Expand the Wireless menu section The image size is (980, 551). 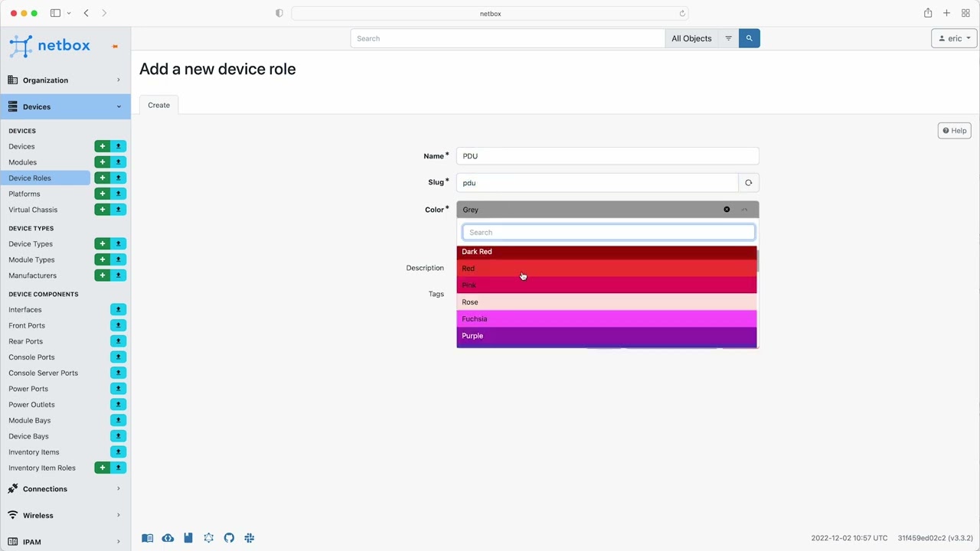tap(65, 515)
